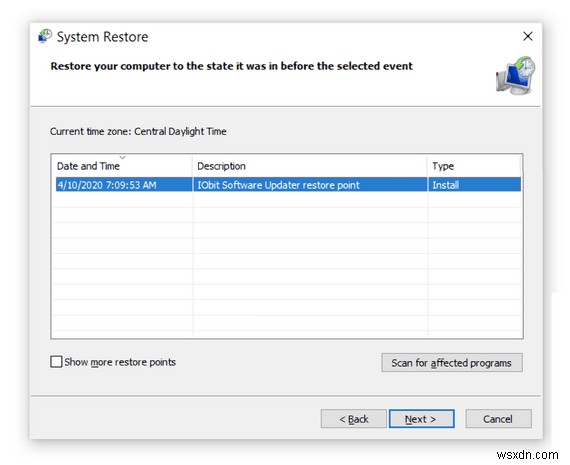Cancel the System Restore wizard
The width and height of the screenshot is (570, 465).
coord(498,419)
